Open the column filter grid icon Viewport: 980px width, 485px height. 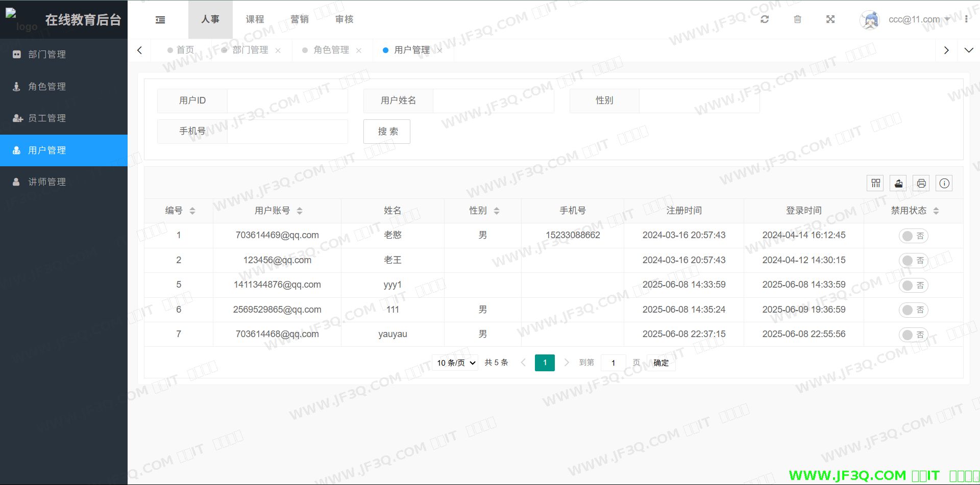point(875,183)
